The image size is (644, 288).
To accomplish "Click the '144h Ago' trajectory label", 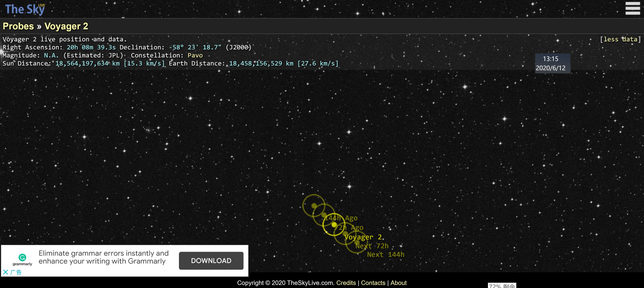I will click(341, 218).
